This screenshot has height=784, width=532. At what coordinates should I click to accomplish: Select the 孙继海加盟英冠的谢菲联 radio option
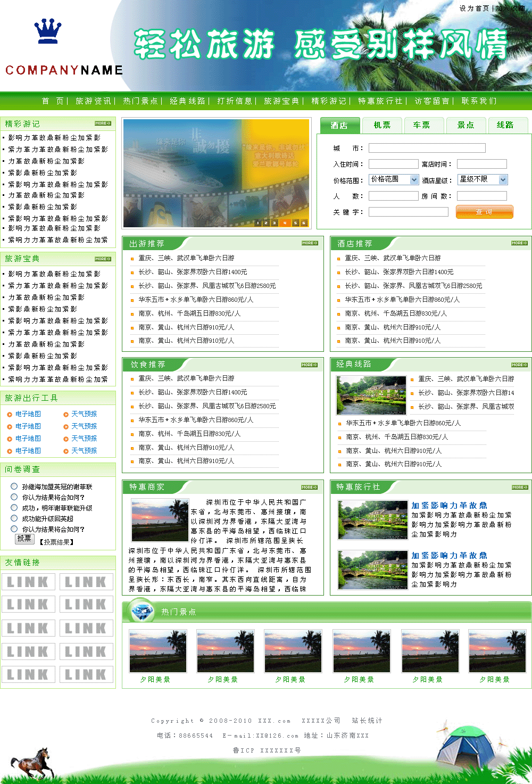(14, 486)
